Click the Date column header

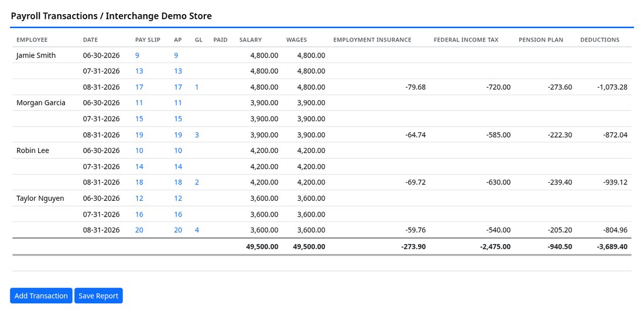point(90,40)
